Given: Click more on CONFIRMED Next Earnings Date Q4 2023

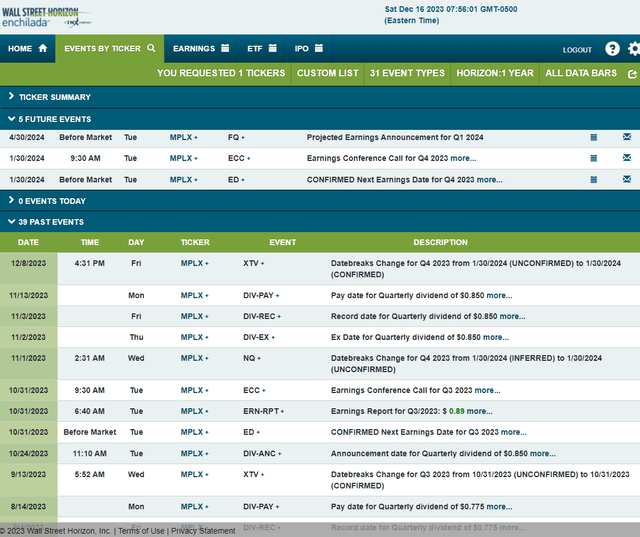Looking at the screenshot, I should click(x=489, y=180).
